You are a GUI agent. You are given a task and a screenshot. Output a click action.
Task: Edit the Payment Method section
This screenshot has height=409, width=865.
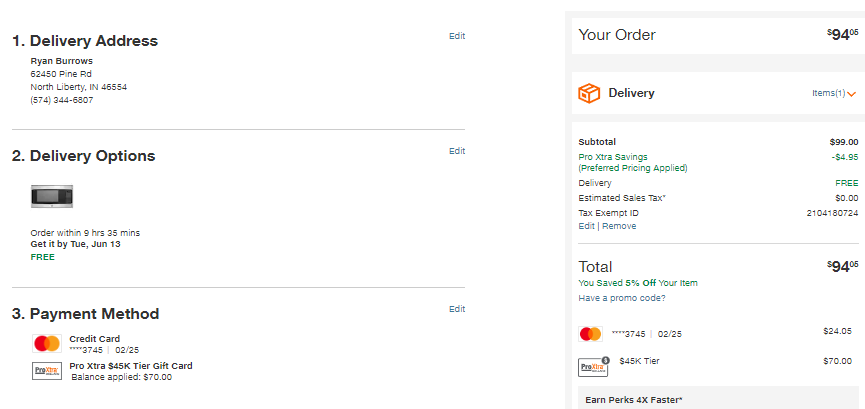click(x=457, y=309)
